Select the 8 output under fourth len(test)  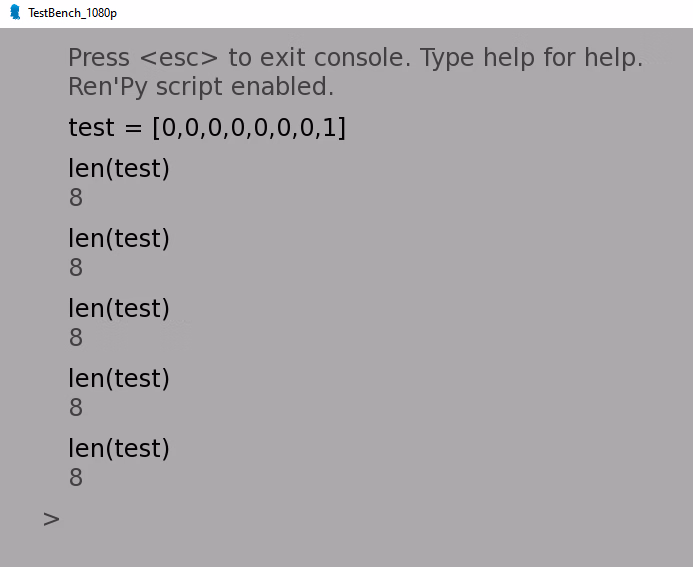tap(76, 407)
